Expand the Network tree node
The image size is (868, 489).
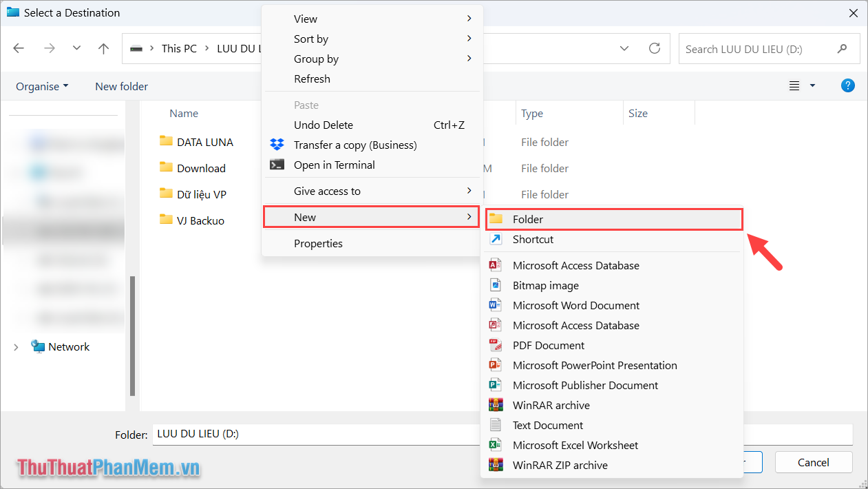16,347
